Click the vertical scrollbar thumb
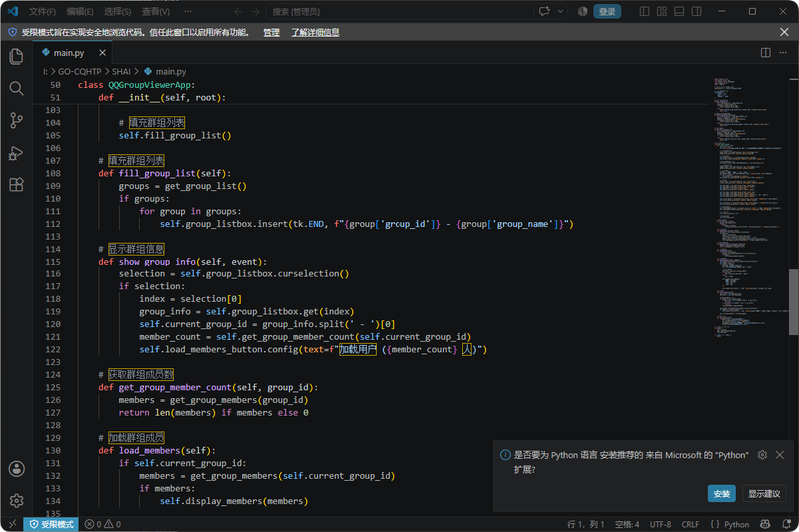The width and height of the screenshot is (799, 532). click(x=793, y=302)
